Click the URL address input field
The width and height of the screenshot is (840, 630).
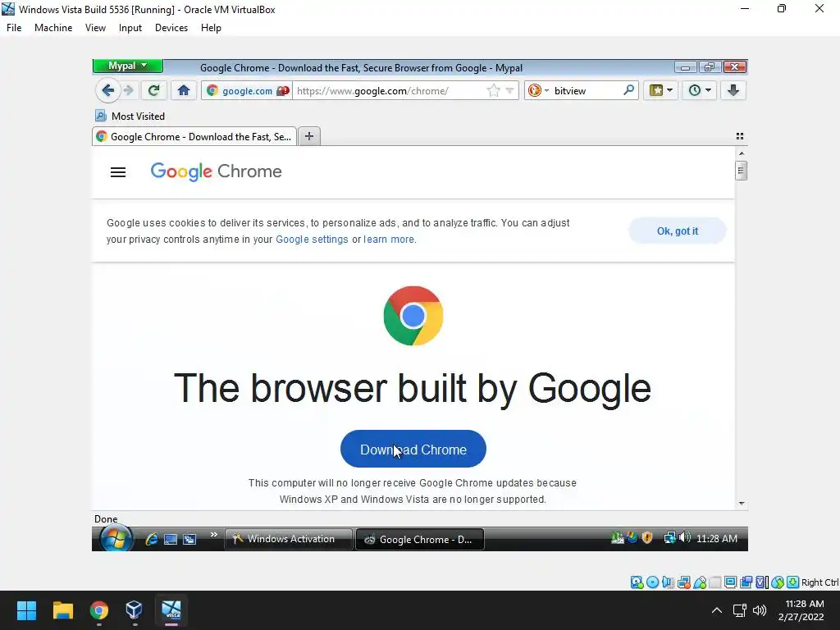[x=389, y=90]
